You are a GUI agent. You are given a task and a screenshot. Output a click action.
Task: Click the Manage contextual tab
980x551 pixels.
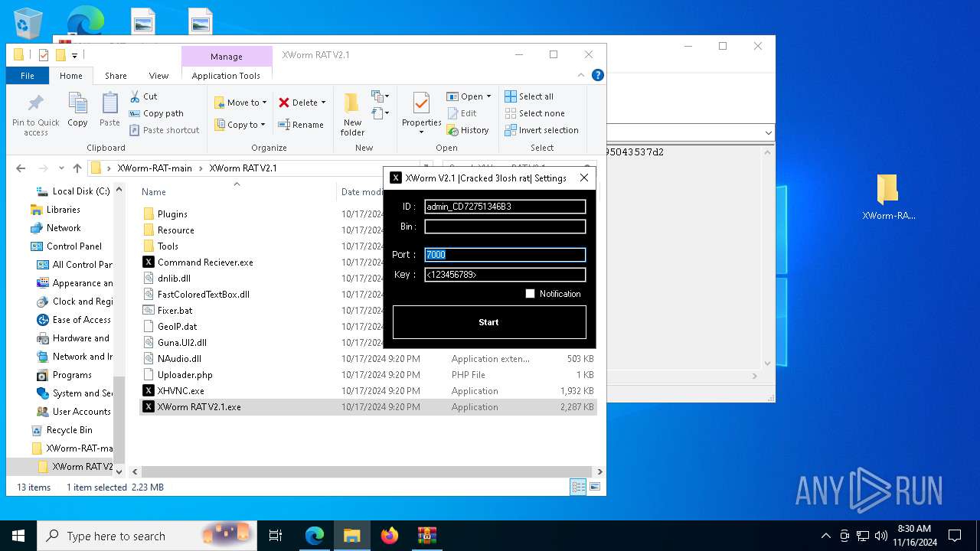tap(227, 57)
